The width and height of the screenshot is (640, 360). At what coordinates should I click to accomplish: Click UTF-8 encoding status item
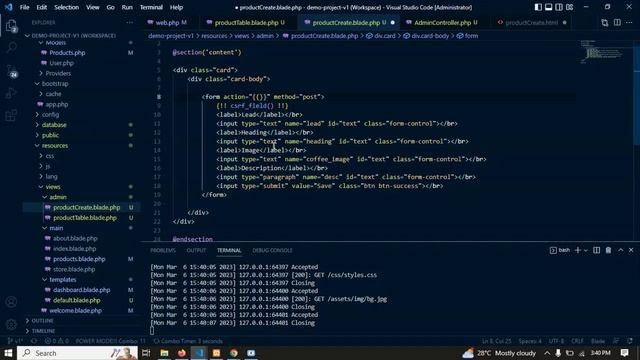tap(556, 341)
